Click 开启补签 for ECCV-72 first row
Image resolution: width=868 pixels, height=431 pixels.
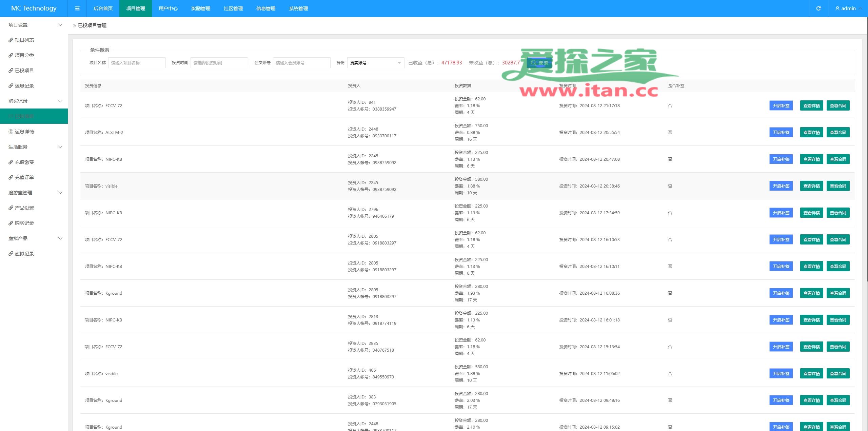[781, 105]
